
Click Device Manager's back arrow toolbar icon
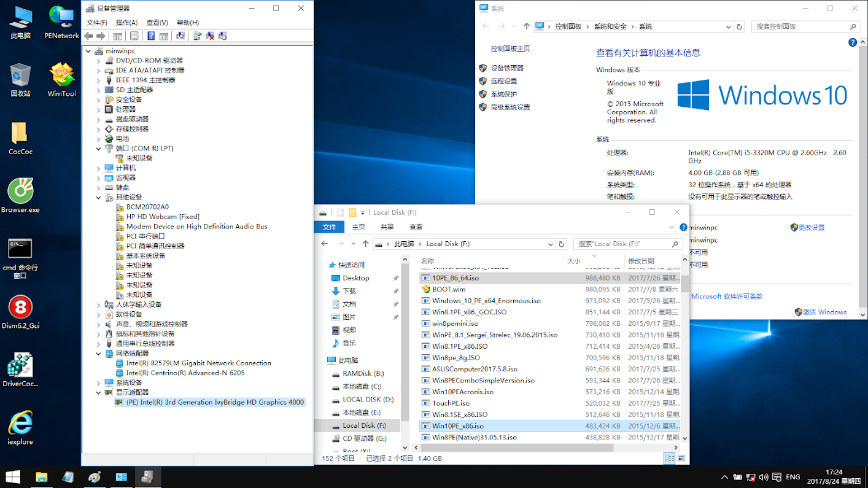(x=89, y=36)
